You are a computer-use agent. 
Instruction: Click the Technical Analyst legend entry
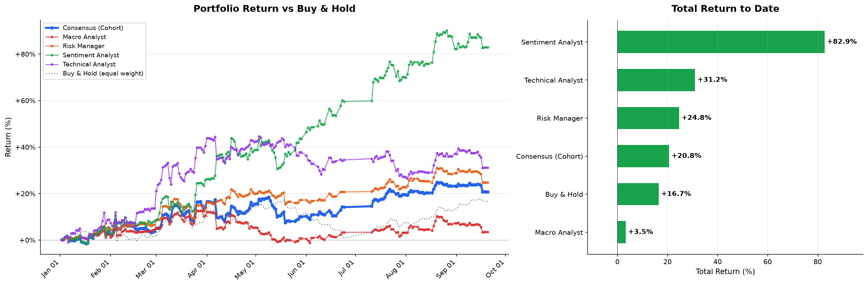tap(81, 64)
